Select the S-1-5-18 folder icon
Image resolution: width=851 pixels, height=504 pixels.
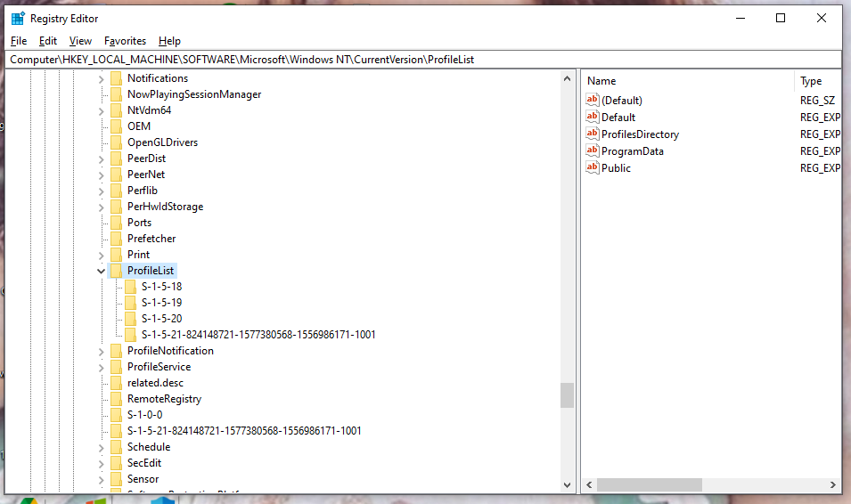point(130,287)
